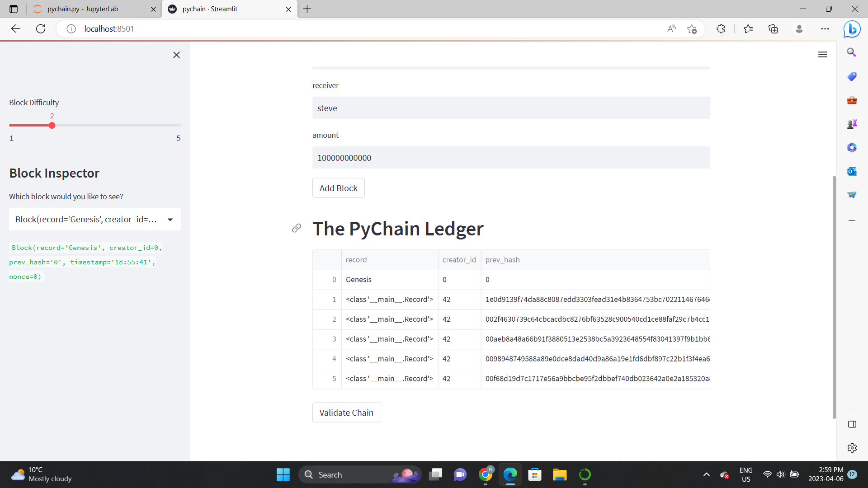Open Microsoft 365 from the sidebar
The height and width of the screenshot is (488, 868).
click(x=852, y=147)
